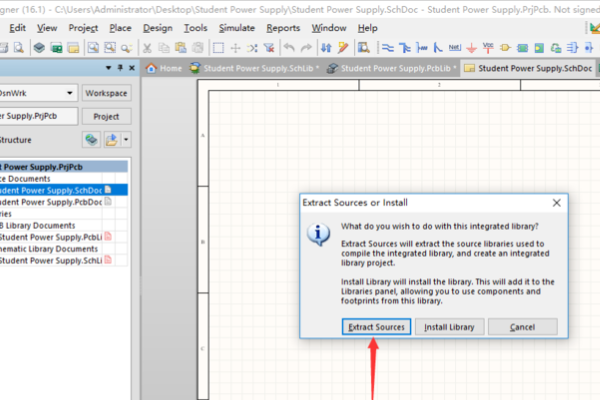
Task: Switch to Student Power Supply.PcbLib tab
Action: tap(396, 68)
